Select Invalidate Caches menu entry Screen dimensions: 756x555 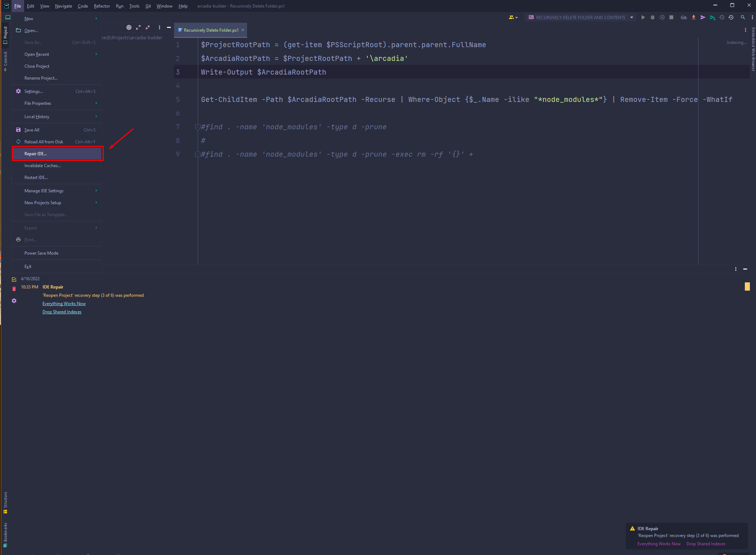(x=43, y=166)
